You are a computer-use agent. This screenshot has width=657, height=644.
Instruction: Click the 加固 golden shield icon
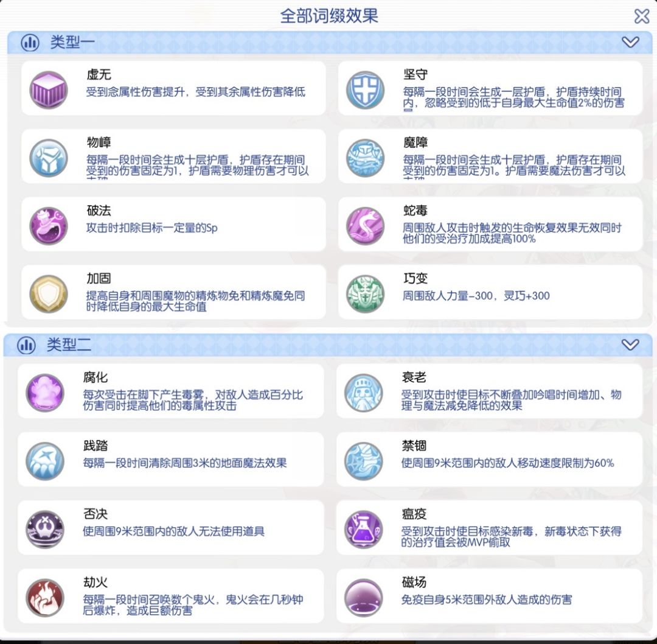click(49, 293)
